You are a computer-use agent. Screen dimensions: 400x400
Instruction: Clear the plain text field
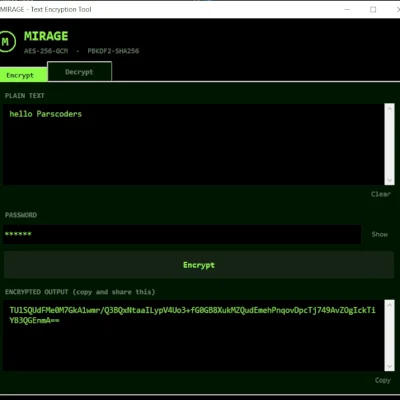pyautogui.click(x=381, y=194)
